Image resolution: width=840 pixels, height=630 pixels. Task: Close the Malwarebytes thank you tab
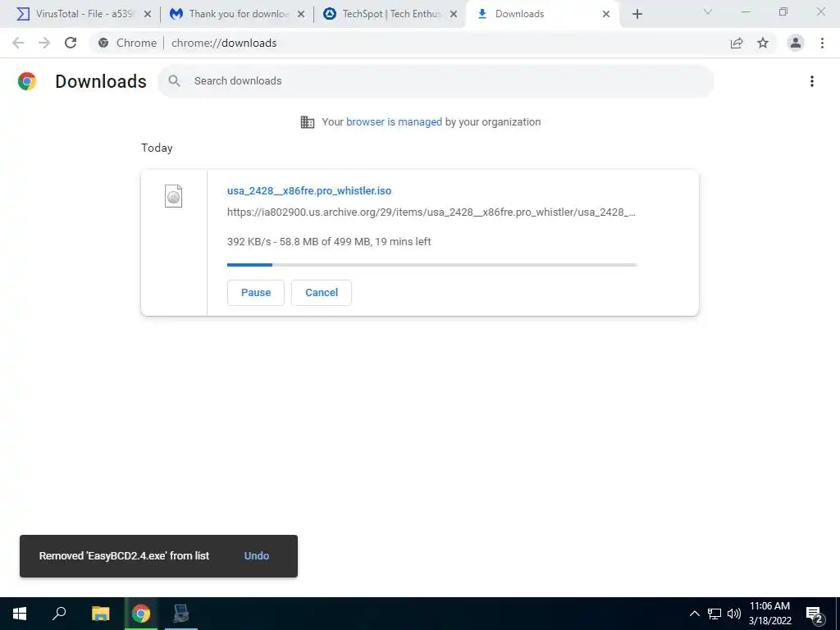301,14
